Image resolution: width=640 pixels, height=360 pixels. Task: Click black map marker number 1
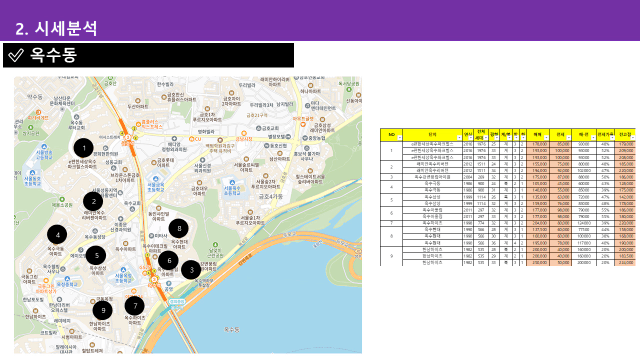(x=84, y=148)
